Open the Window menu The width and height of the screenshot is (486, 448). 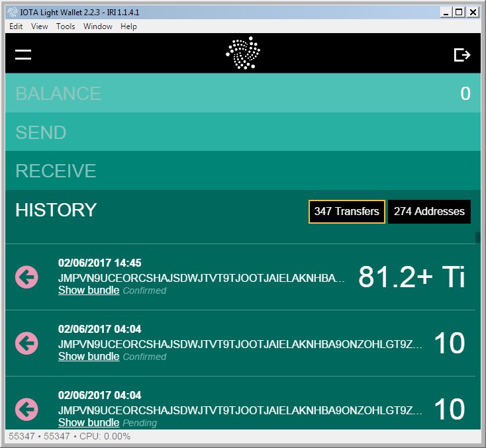coord(97,26)
